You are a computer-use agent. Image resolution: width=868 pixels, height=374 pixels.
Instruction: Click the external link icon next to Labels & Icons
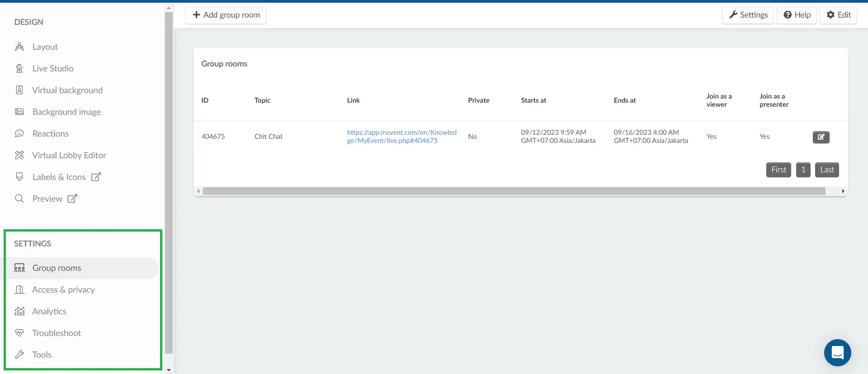click(96, 177)
